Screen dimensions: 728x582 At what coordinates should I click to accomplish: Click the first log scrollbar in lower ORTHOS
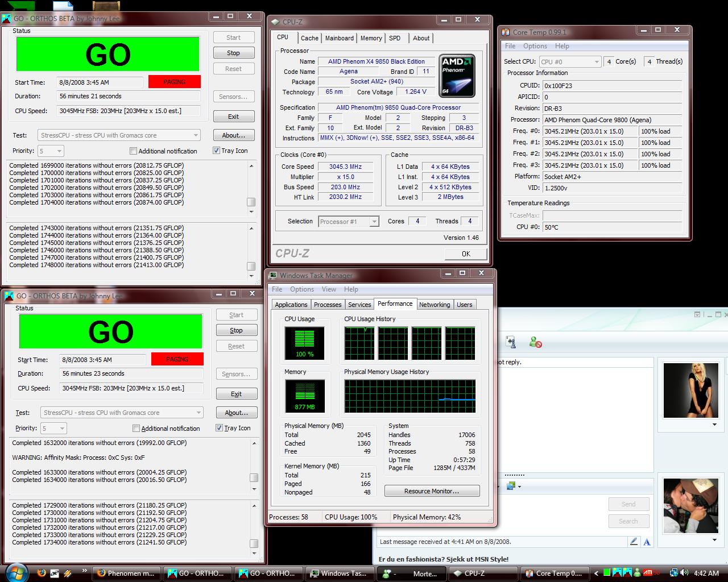click(x=254, y=465)
